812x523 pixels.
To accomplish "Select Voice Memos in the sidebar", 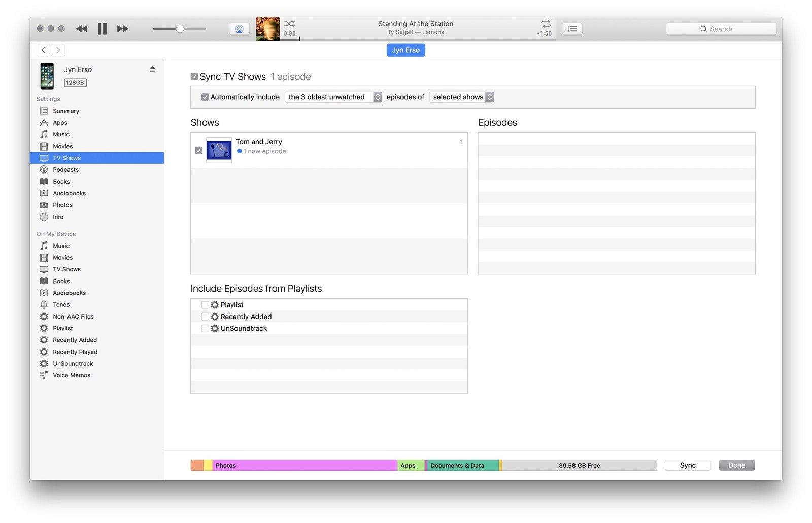I will [x=72, y=375].
